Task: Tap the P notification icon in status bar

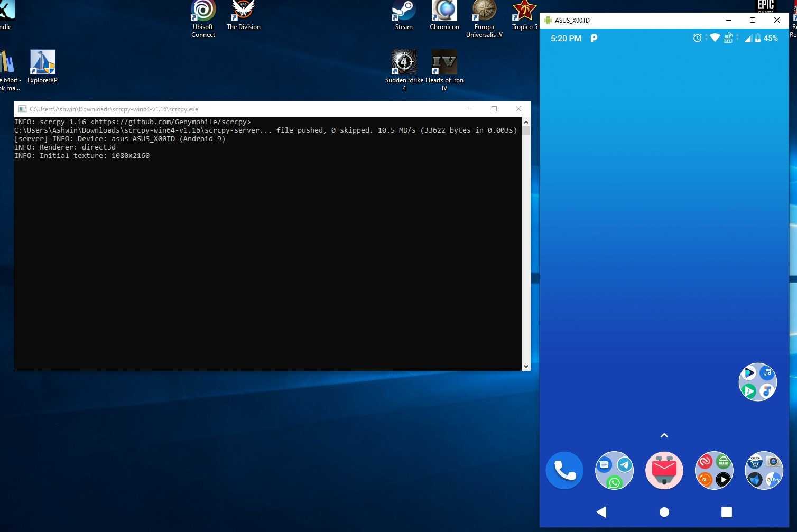Action: click(x=594, y=38)
